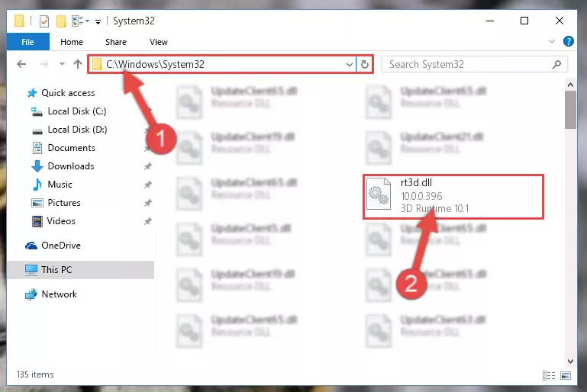Viewport: 587px width, 392px height.
Task: Click the scroll up arrow of file list
Action: (x=570, y=85)
